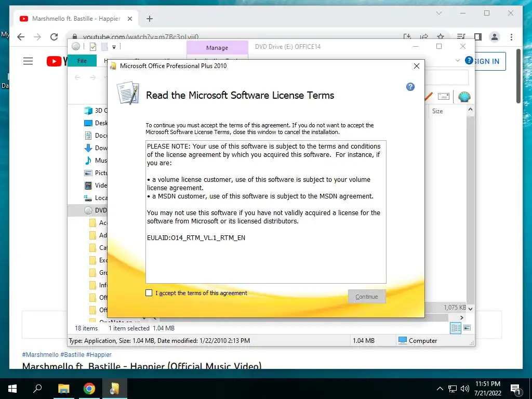
Task: Open File Explorer from the taskbar
Action: 63,389
